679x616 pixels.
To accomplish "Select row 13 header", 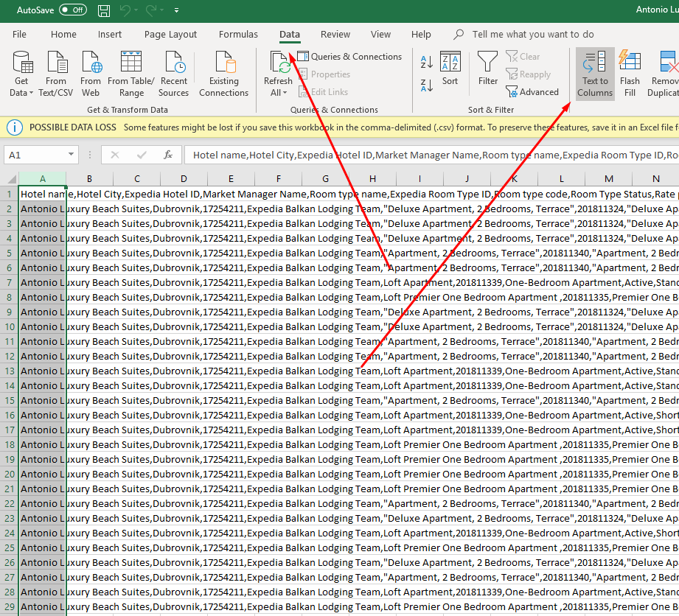I will 10,371.
